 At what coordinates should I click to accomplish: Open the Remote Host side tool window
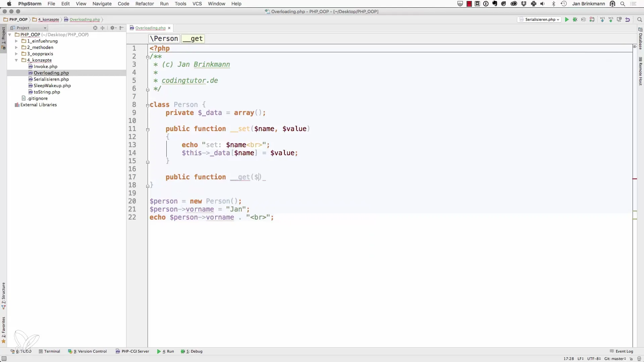coord(640,71)
